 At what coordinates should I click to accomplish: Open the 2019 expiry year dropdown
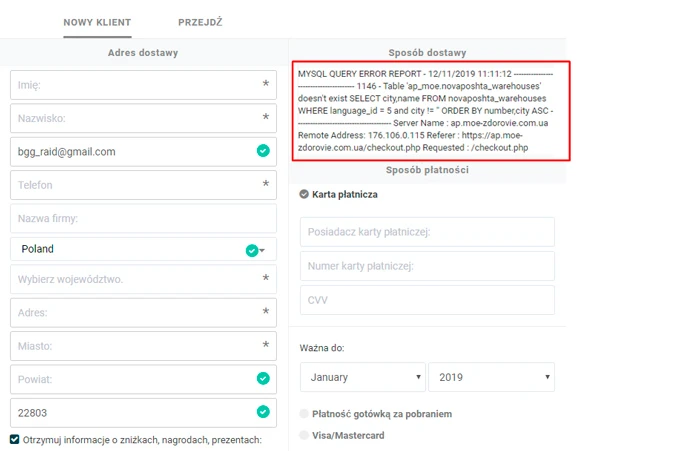coord(491,377)
